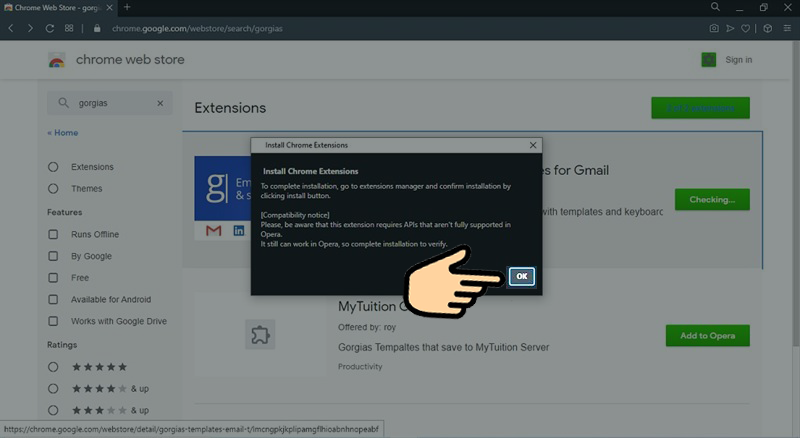Click the search magnifier in store search box
Viewport: 800px width, 438px height.
(63, 103)
